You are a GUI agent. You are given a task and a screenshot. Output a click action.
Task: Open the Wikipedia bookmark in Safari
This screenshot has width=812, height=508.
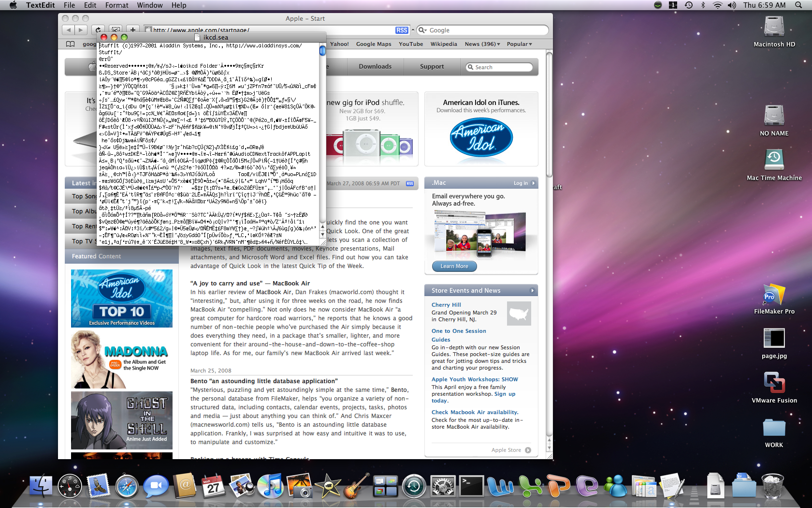[444, 44]
